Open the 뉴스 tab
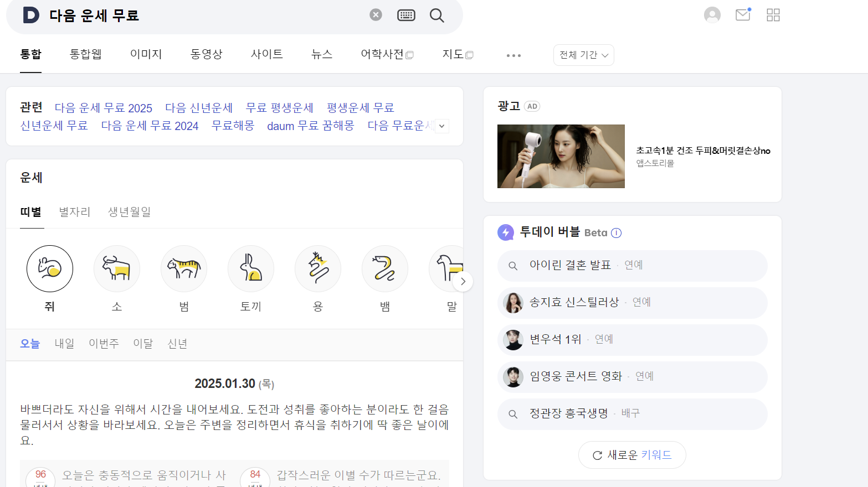 pos(322,54)
